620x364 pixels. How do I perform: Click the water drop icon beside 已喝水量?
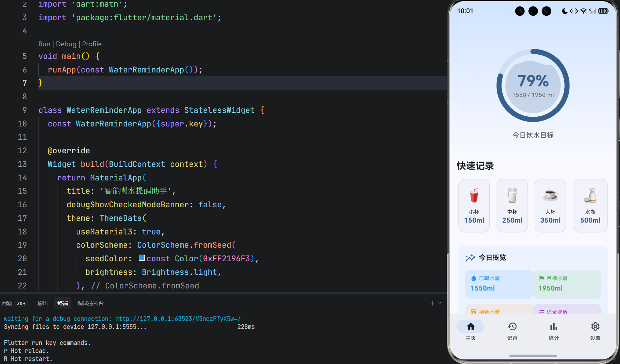pos(474,278)
